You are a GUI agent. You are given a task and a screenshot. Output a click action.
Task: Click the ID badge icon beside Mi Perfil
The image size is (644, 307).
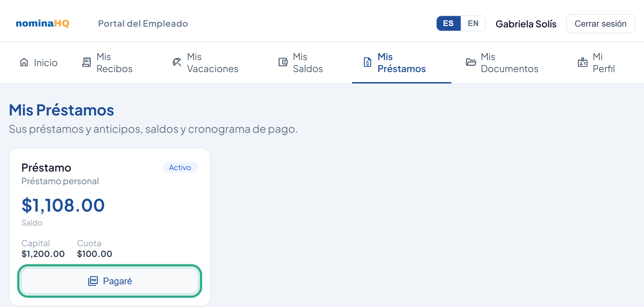(583, 62)
